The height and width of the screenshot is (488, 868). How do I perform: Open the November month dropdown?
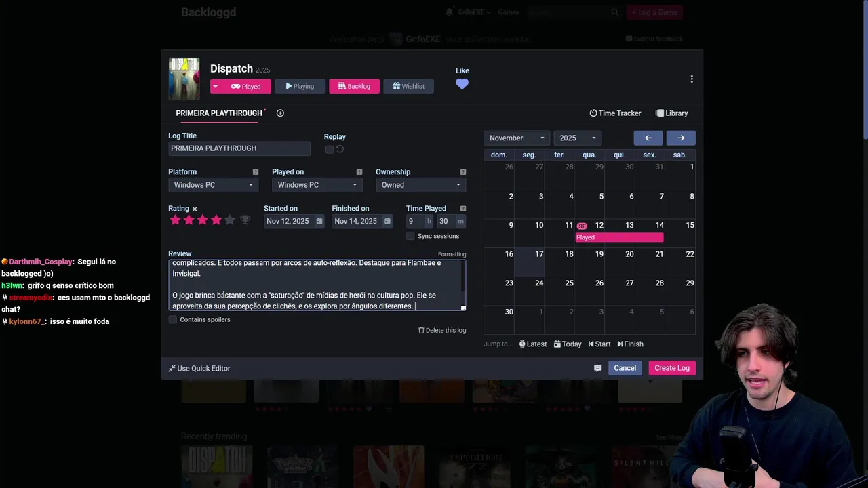click(x=517, y=138)
